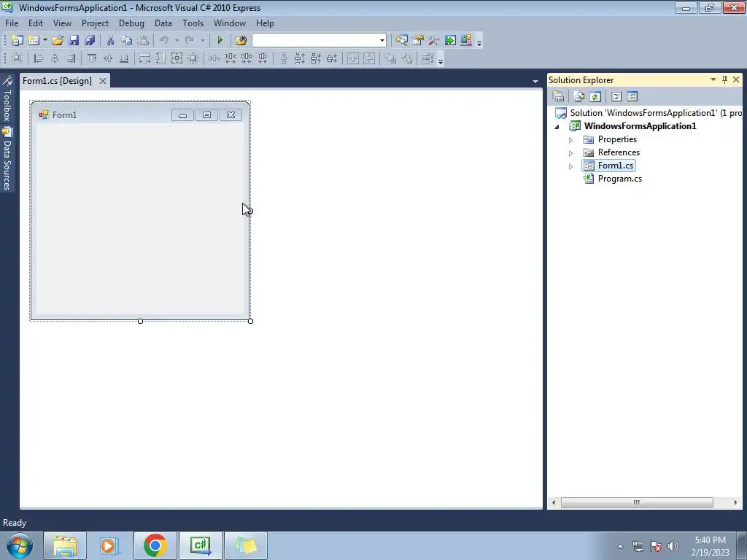Click the Send to Back icon

[x=407, y=58]
